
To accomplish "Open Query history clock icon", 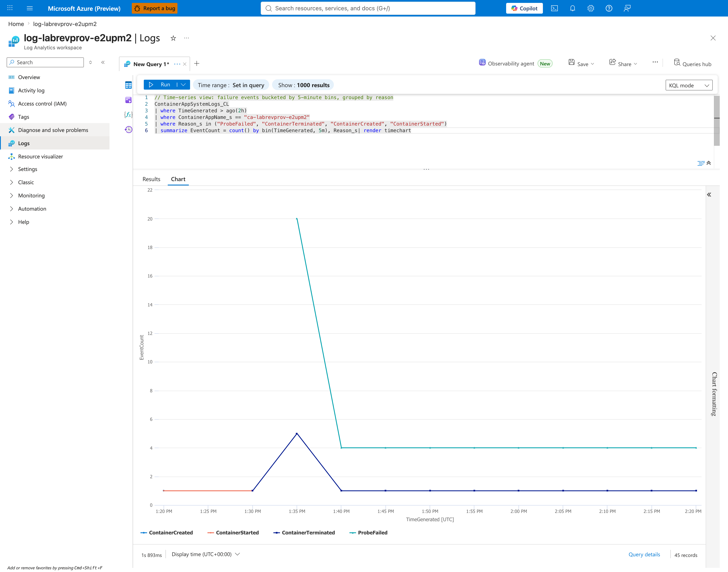I will [x=128, y=130].
